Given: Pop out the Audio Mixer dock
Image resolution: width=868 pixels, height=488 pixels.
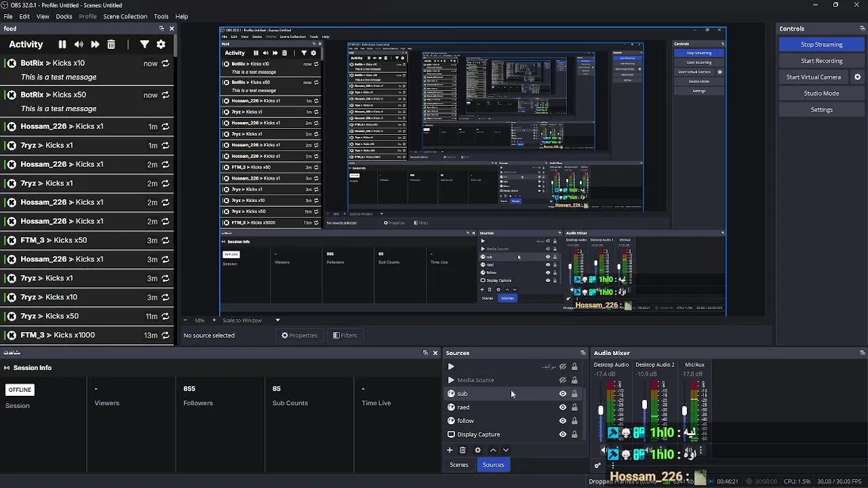Looking at the screenshot, I should coord(863,352).
